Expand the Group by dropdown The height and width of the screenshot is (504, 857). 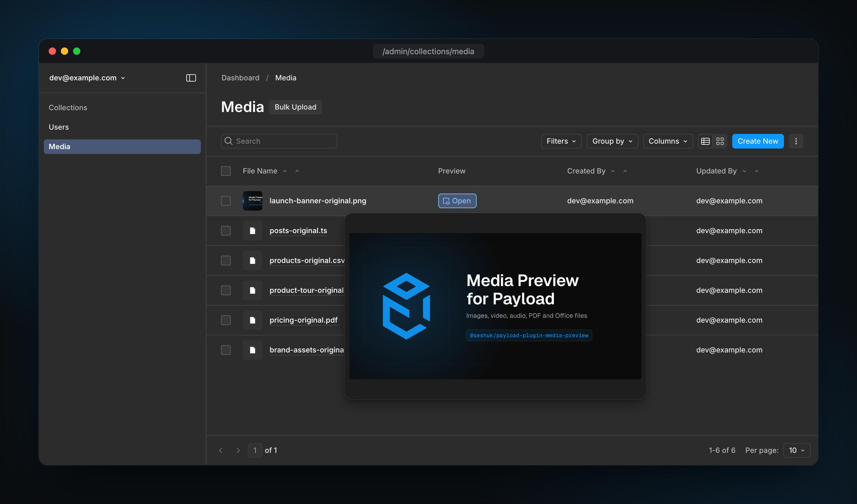(612, 141)
